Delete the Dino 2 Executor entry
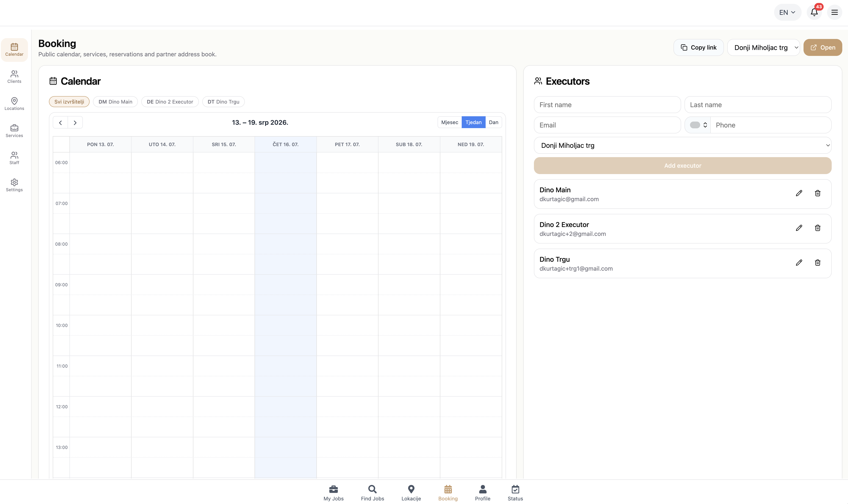Screen dimensions: 848x504 coord(818,228)
